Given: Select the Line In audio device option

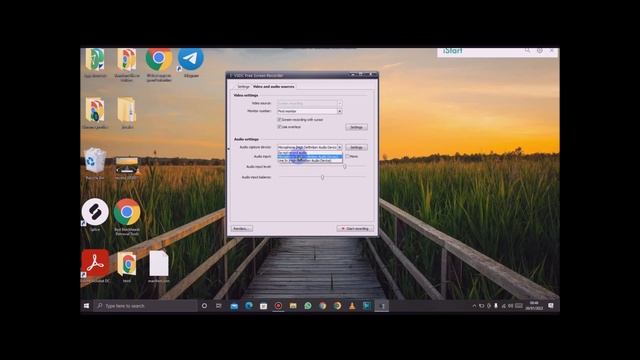Looking at the screenshot, I should pos(310,160).
